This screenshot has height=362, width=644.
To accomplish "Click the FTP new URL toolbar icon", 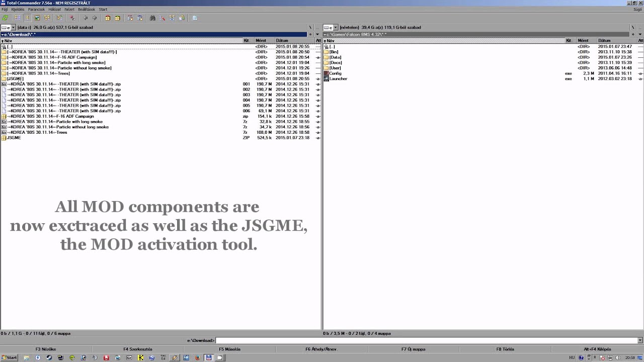I will pos(139,18).
